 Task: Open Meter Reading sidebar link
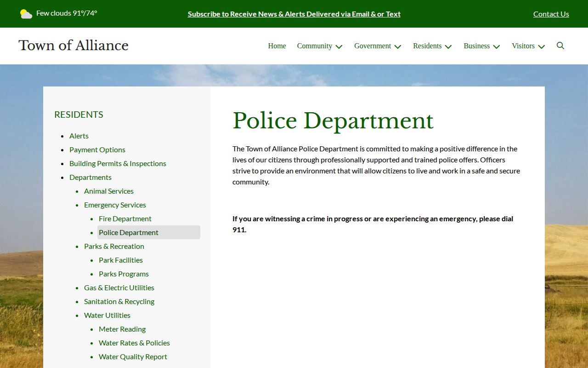coord(122,329)
